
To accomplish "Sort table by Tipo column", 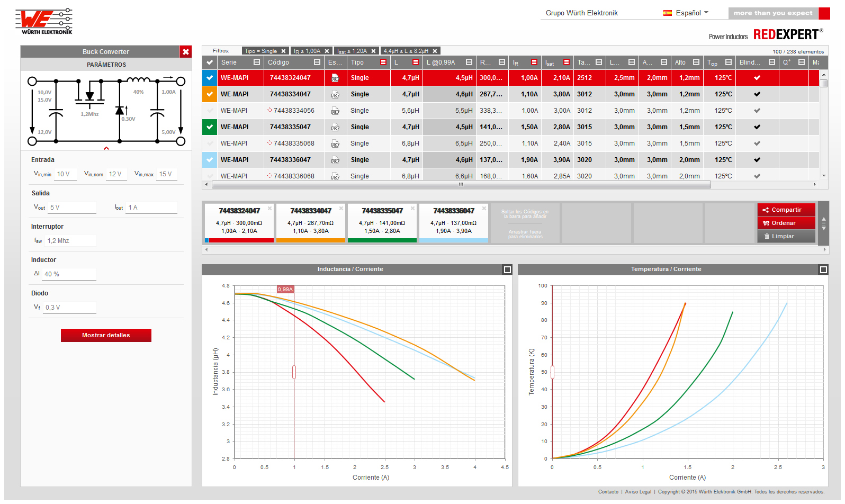I will [357, 62].
